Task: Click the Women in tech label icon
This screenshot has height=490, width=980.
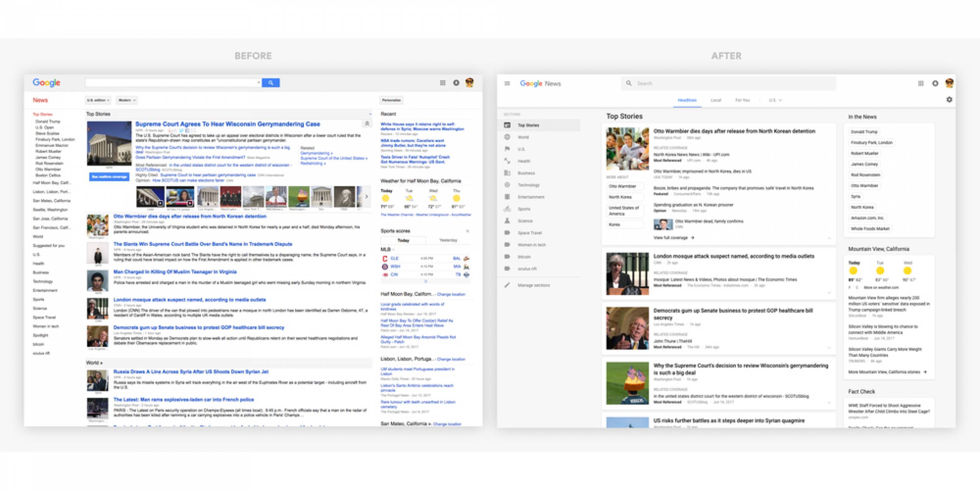Action: [507, 245]
